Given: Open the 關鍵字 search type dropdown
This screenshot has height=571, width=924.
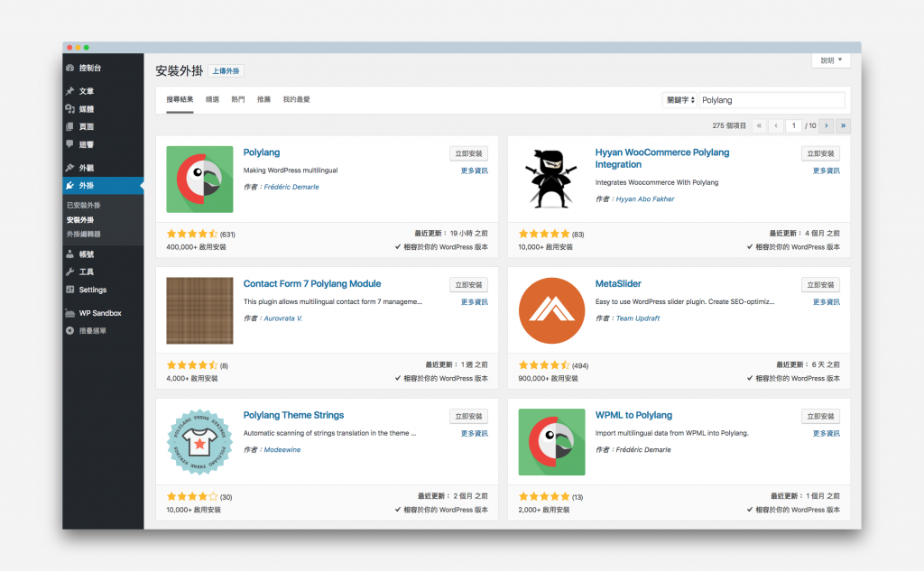Looking at the screenshot, I should coord(680,100).
